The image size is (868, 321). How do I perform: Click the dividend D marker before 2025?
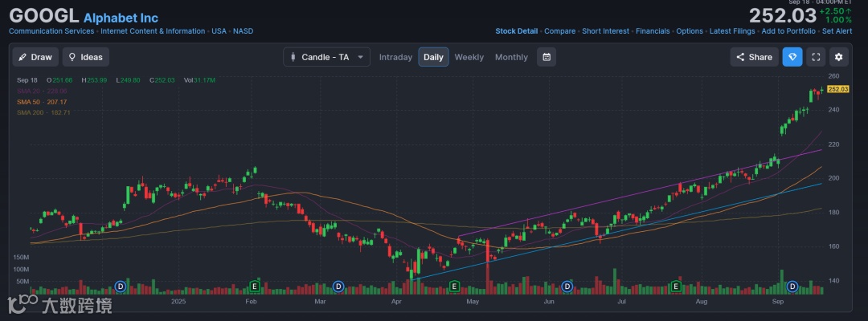point(121,286)
